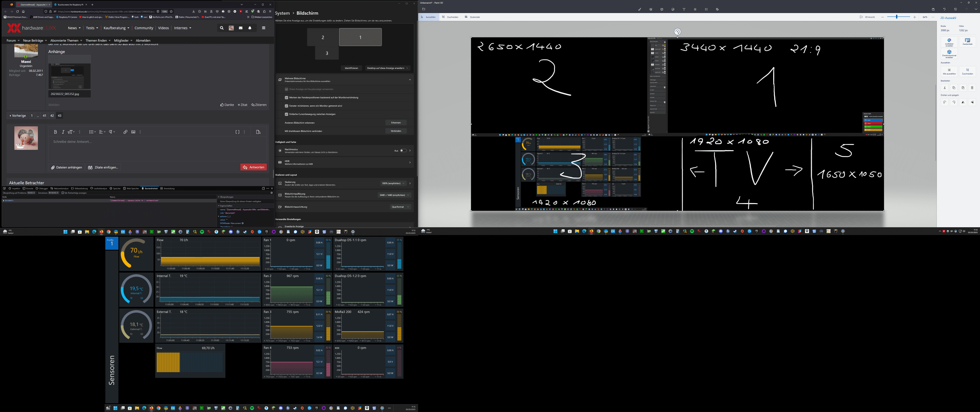Toggle Einfache Cursorbewegung zwischen Anzeigen checkbox
980x412 pixels.
coord(286,114)
